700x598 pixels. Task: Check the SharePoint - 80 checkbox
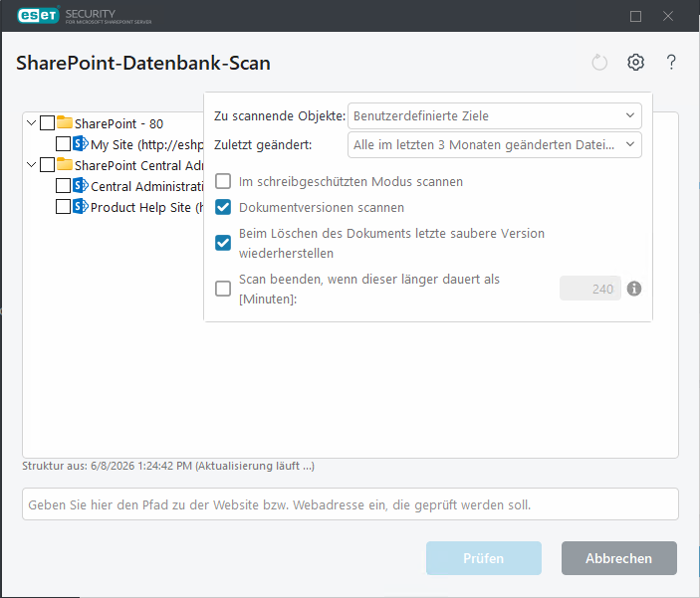[48, 122]
